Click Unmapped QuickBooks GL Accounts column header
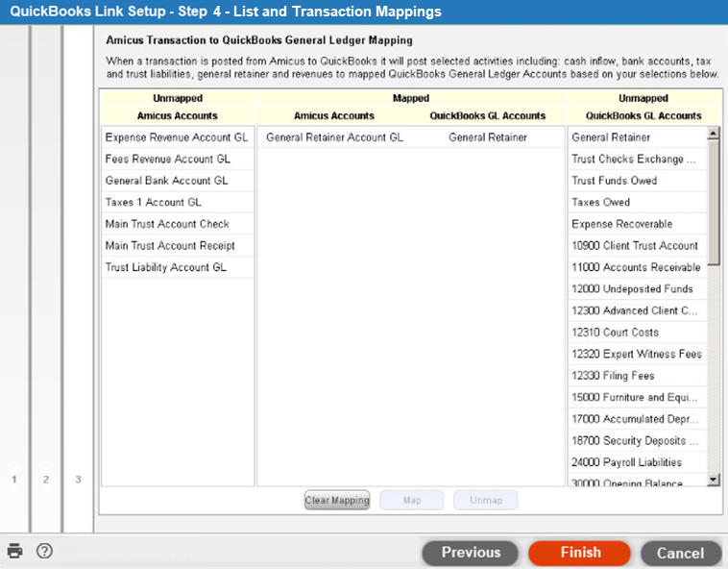Image resolution: width=728 pixels, height=569 pixels. (643, 115)
